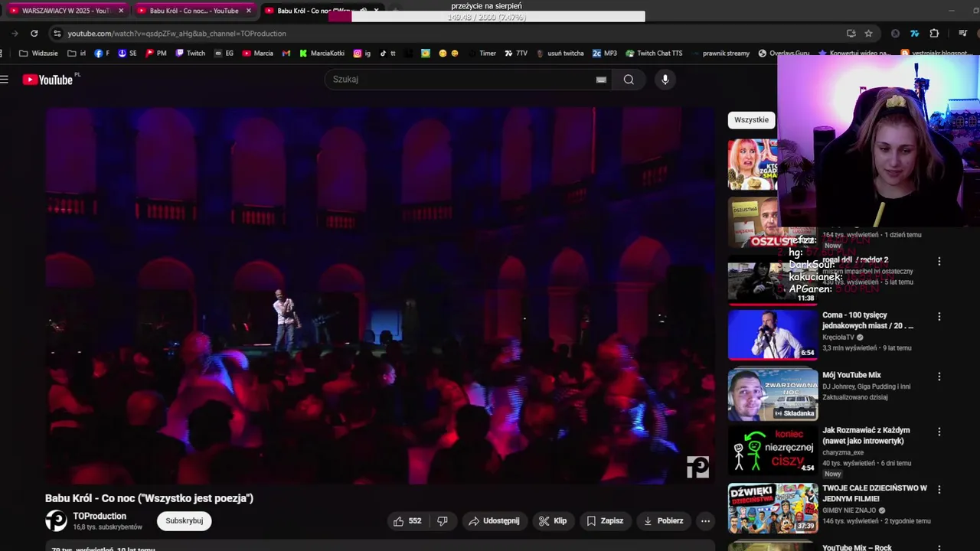This screenshot has width=980, height=551.
Task: Click the search magnifier button
Action: pos(629,80)
